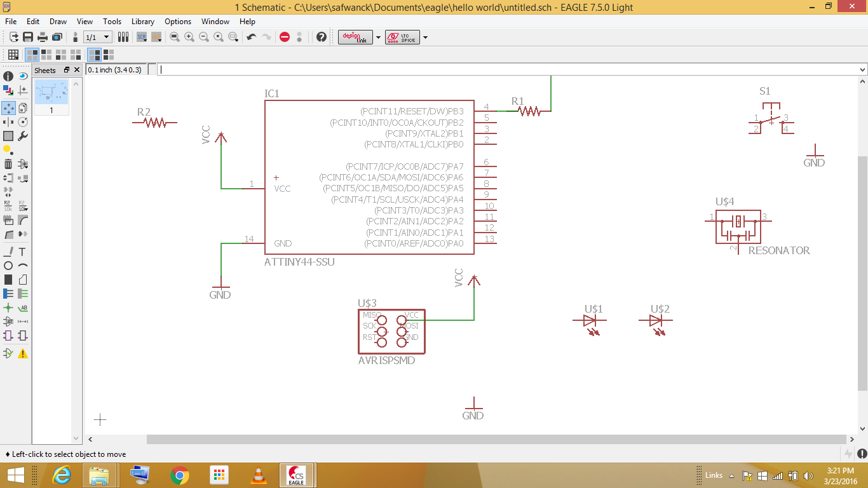
Task: Select the Circle tool
Action: coord(8,266)
